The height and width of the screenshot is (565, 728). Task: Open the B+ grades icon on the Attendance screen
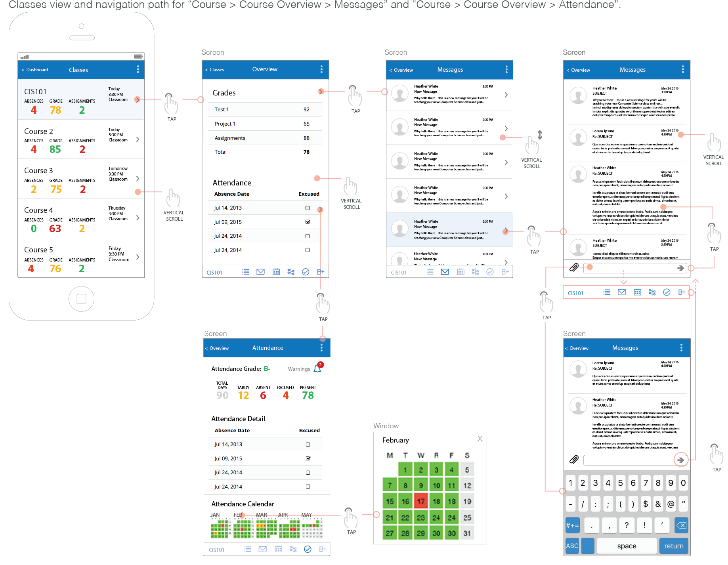click(322, 549)
